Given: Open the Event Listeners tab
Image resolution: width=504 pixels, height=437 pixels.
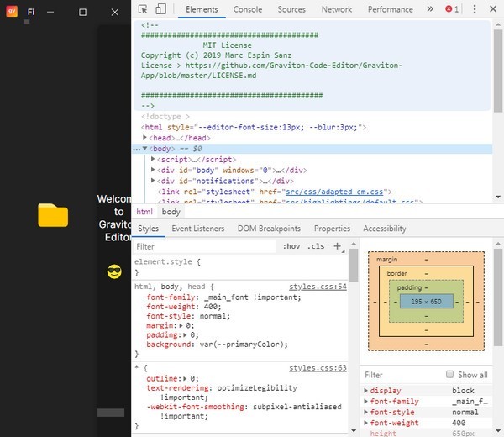Looking at the screenshot, I should (x=197, y=229).
